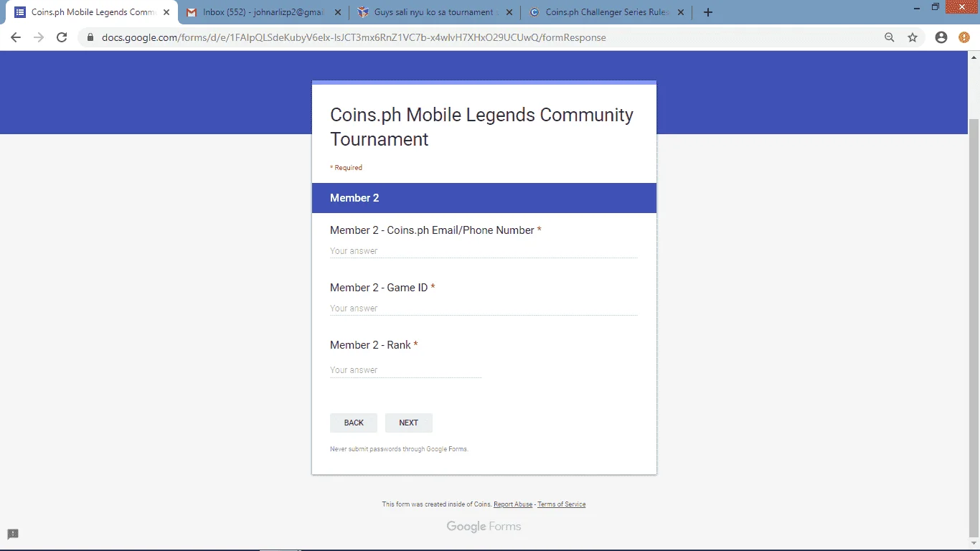The height and width of the screenshot is (551, 980).
Task: Focus the Member 2 Game ID answer field
Action: click(484, 309)
